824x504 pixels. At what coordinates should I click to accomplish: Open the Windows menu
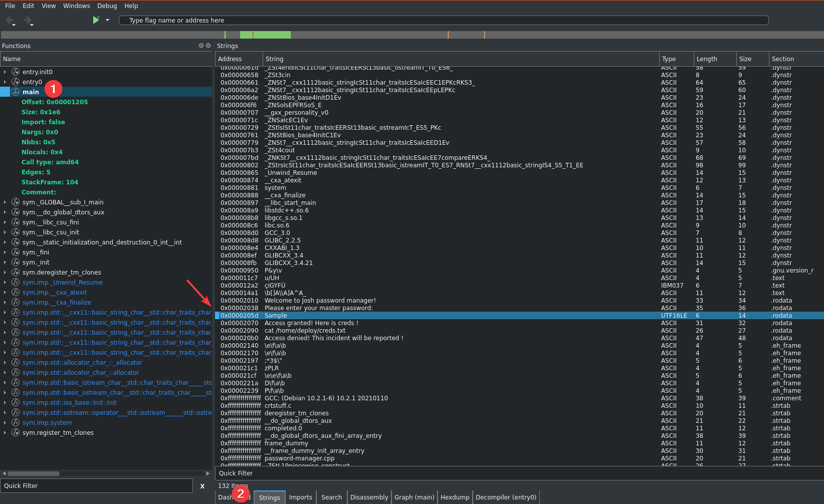click(76, 6)
